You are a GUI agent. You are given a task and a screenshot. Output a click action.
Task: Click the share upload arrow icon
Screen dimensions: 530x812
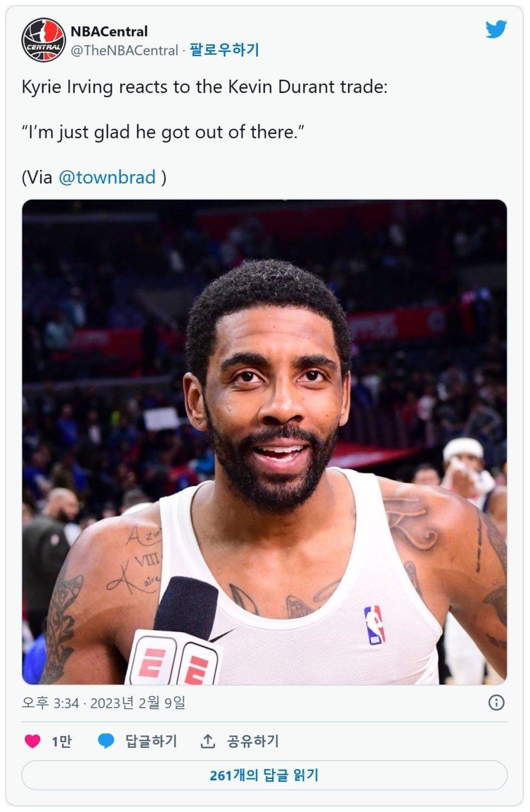coord(207,741)
